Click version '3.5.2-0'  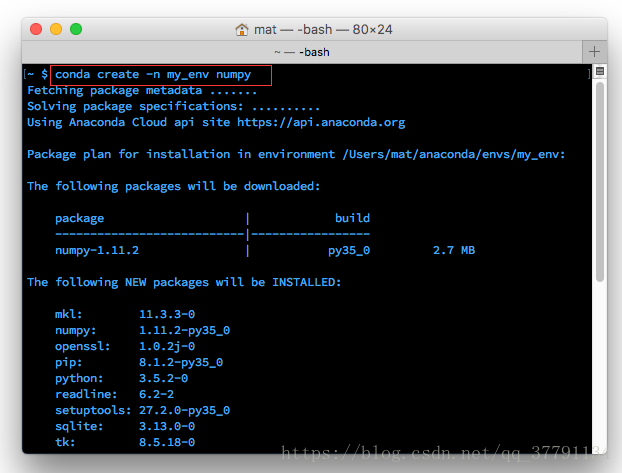tap(163, 378)
